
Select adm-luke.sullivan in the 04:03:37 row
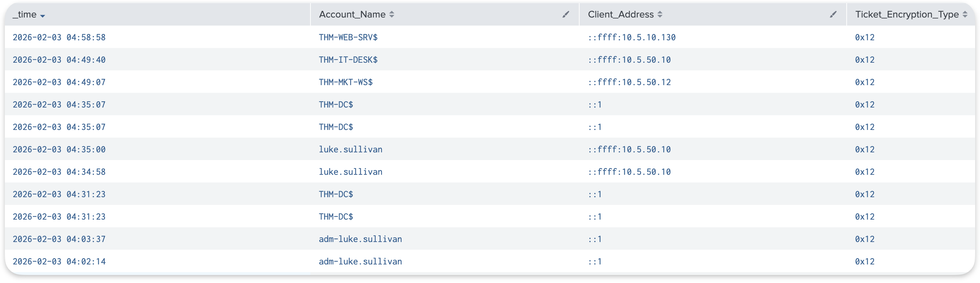360,239
